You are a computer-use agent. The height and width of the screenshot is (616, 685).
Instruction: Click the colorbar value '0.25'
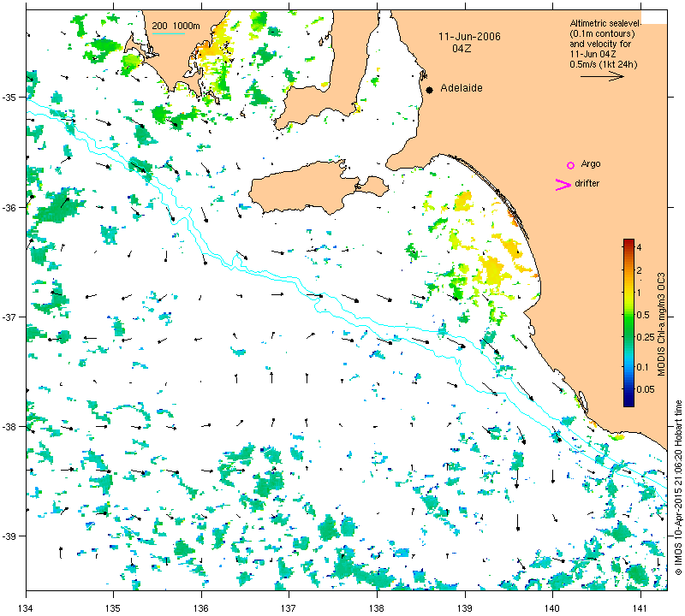point(646,337)
